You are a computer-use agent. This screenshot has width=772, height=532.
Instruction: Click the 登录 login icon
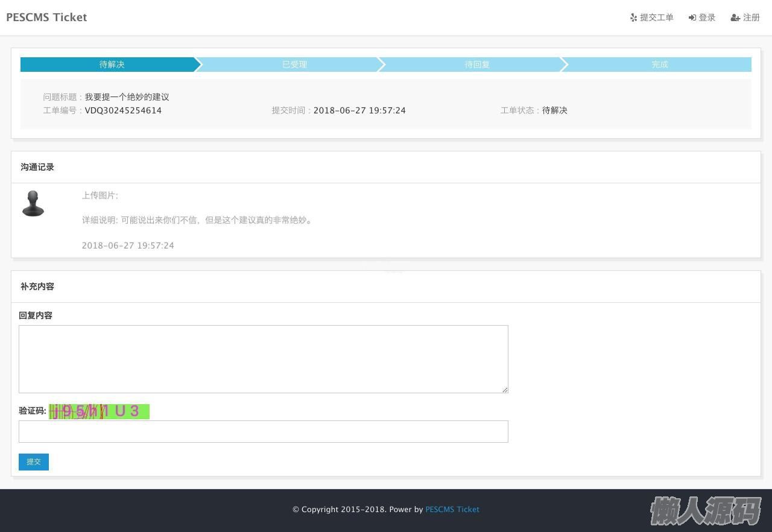pos(692,17)
